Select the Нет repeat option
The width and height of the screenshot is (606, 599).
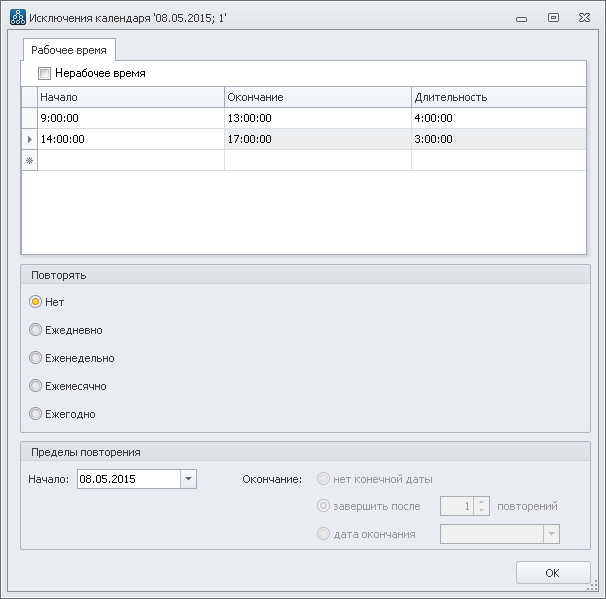pyautogui.click(x=36, y=302)
